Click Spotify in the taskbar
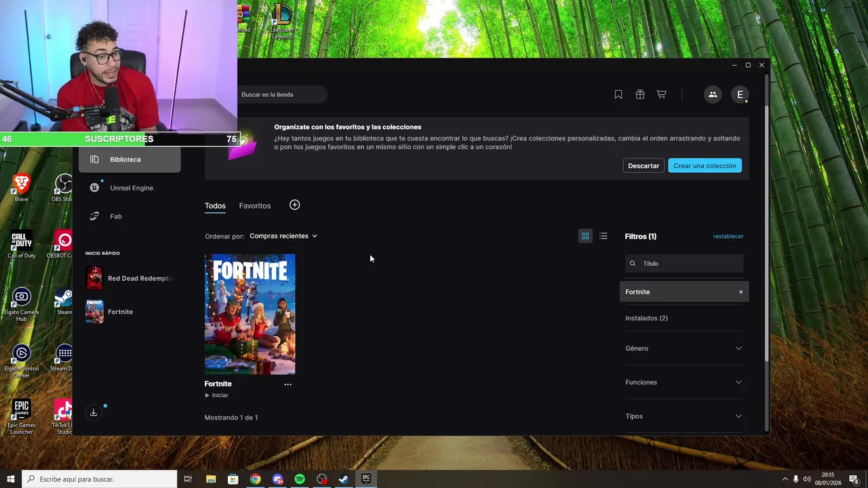Image resolution: width=868 pixels, height=488 pixels. click(300, 479)
